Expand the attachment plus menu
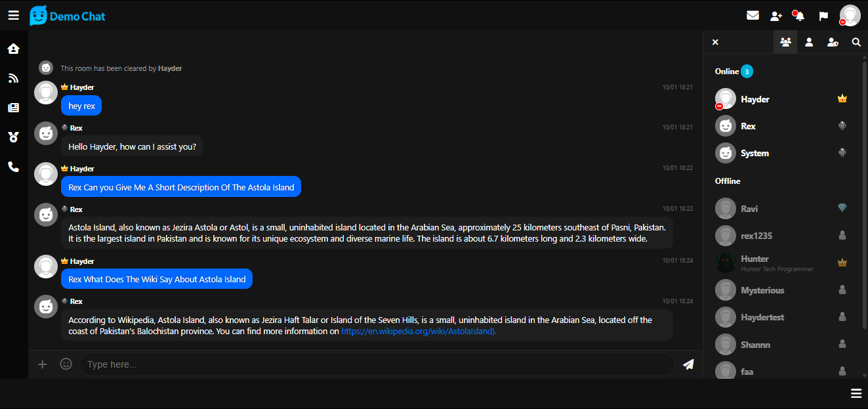This screenshot has height=409, width=868. point(43,364)
